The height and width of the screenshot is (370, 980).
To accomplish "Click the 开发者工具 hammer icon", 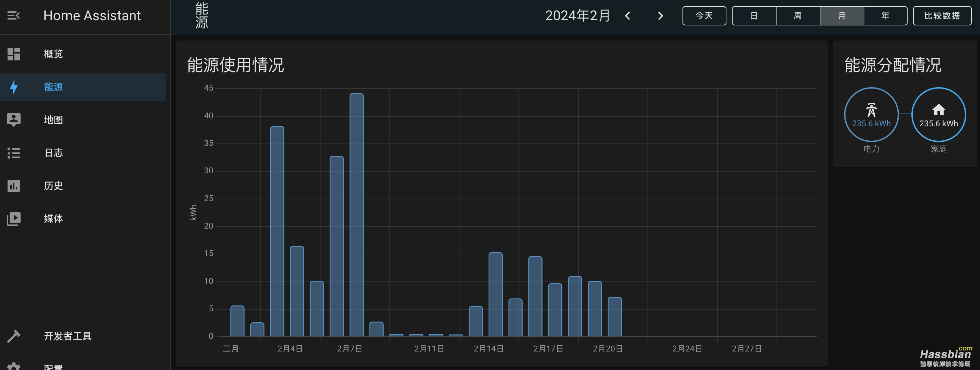I will coord(14,336).
